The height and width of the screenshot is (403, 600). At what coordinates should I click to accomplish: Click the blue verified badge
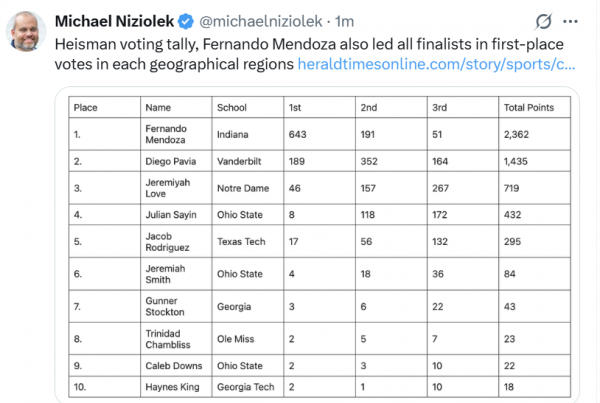[186, 21]
